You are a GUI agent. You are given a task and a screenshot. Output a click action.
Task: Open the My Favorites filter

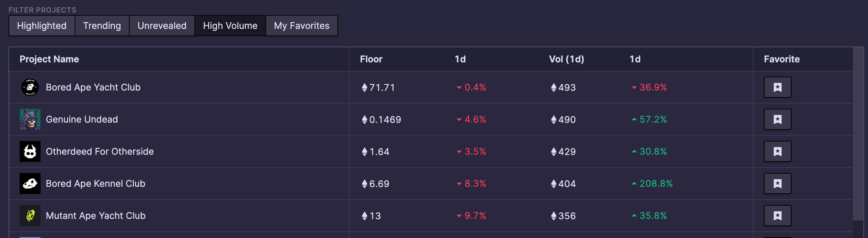(302, 26)
